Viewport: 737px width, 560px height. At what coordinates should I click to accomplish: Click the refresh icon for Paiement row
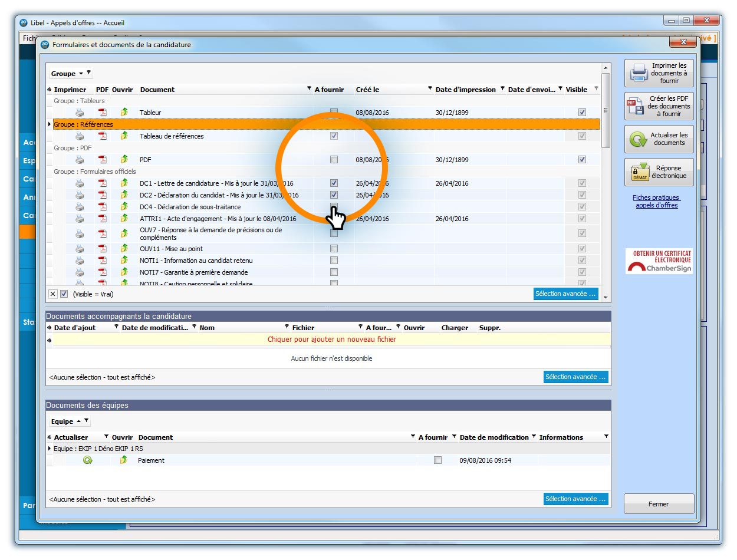point(88,460)
